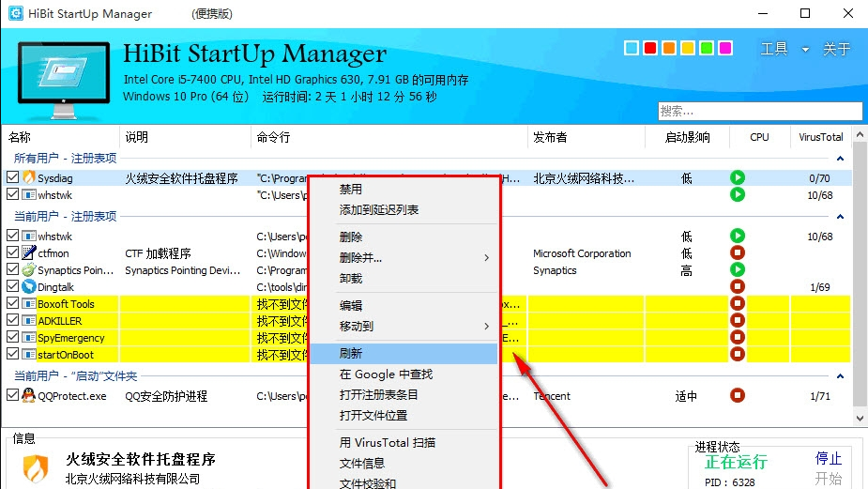Uncheck the SpyEmergency entry
The image size is (868, 489).
click(13, 337)
